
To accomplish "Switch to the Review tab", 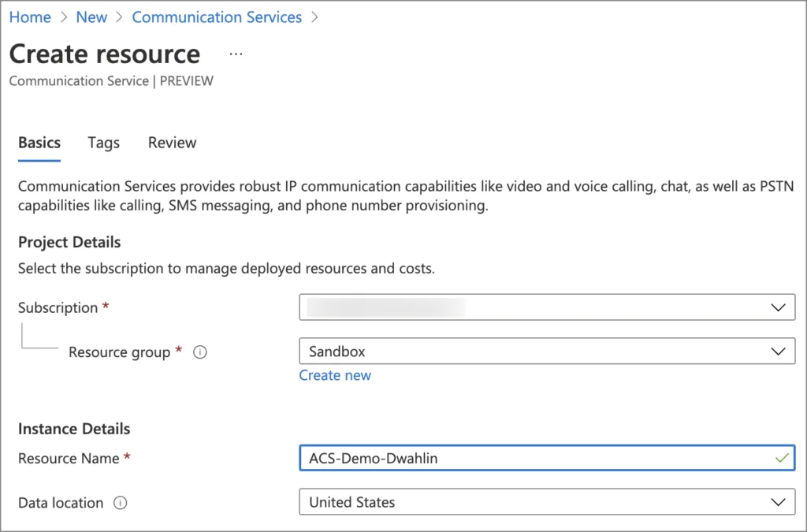I will (172, 143).
